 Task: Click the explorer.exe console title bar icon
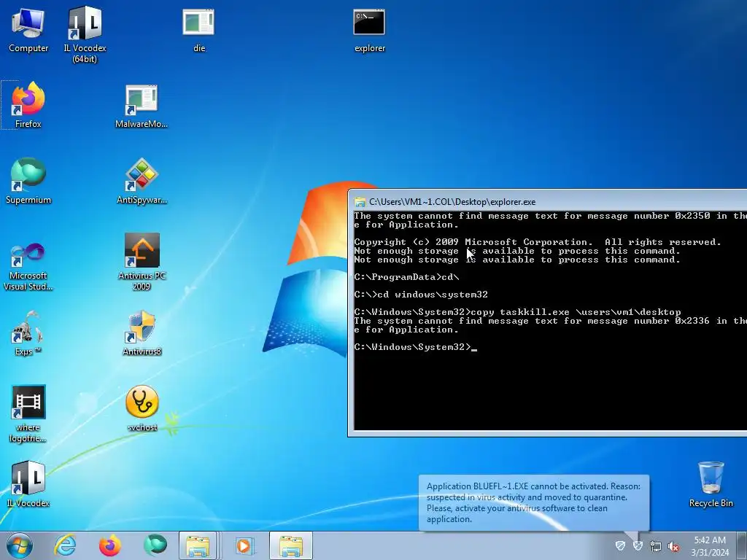click(x=360, y=202)
